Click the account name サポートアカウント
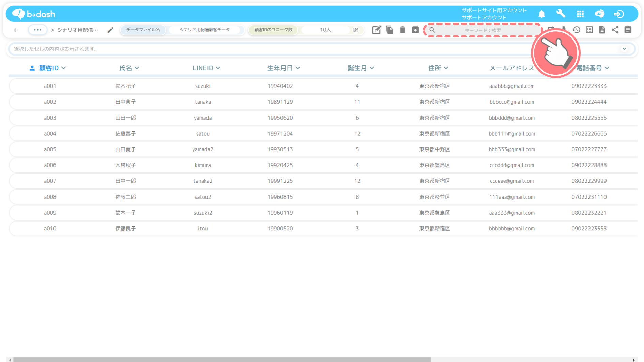644x362 pixels. click(x=484, y=17)
